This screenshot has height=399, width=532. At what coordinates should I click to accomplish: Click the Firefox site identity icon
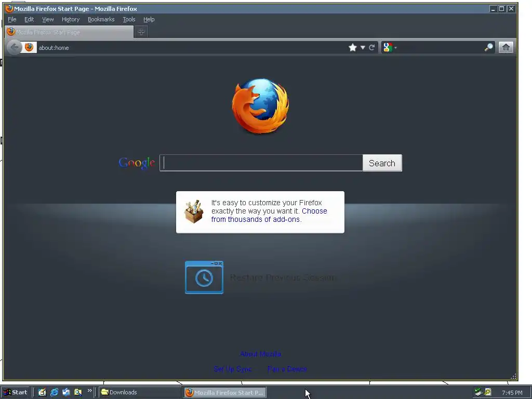click(29, 47)
